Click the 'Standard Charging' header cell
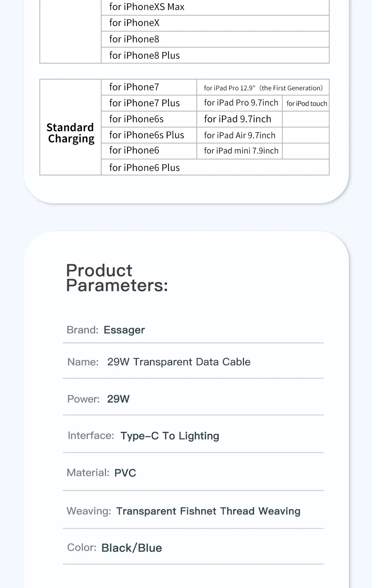 (70, 133)
